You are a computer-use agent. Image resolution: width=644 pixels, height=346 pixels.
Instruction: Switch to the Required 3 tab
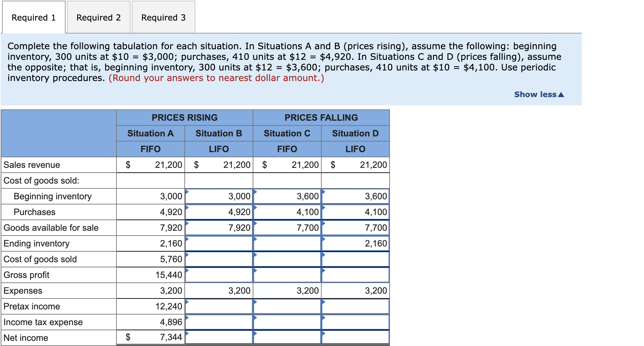click(163, 17)
